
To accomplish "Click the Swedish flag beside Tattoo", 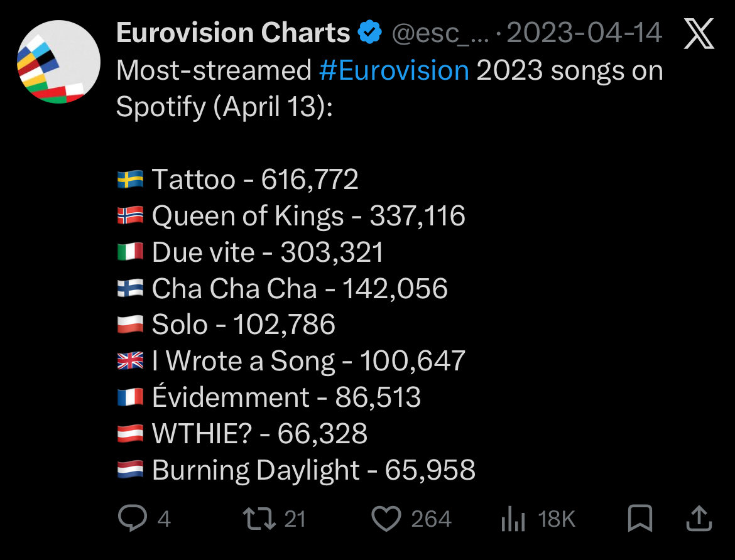I will click(130, 180).
